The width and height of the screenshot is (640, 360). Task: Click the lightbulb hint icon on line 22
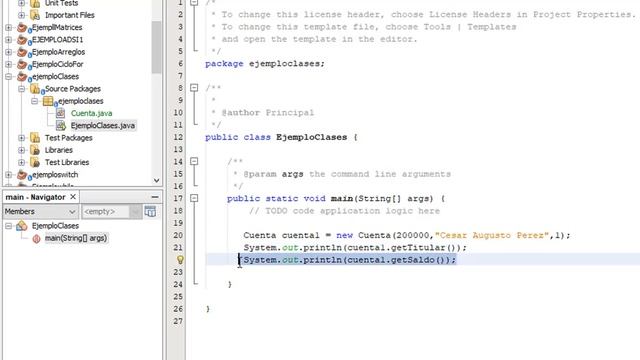coord(180,260)
